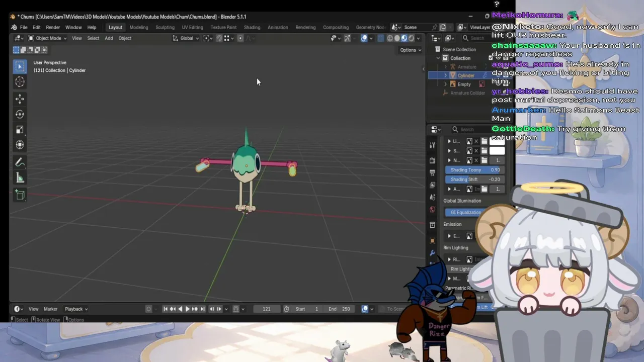Open the timeline View menu
The width and height of the screenshot is (644, 362).
[x=33, y=309]
